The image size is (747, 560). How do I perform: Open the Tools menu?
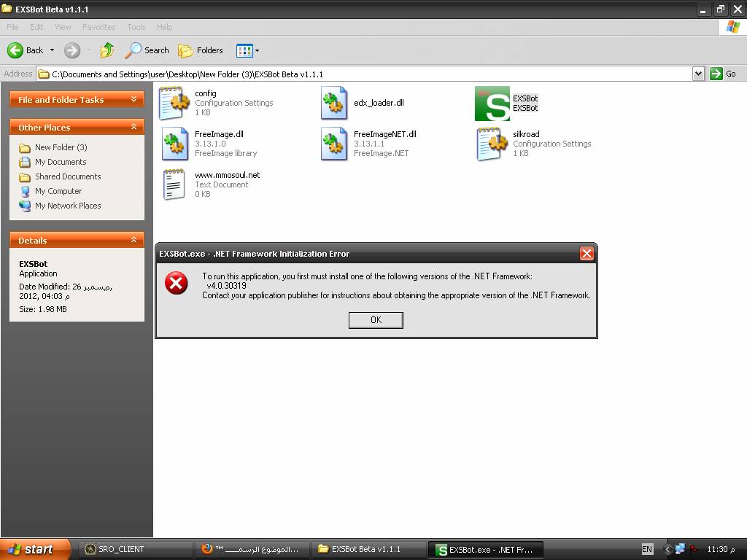[x=136, y=27]
